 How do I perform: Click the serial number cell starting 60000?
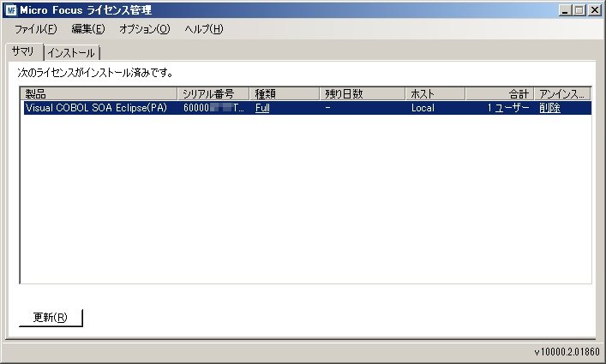pyautogui.click(x=213, y=108)
